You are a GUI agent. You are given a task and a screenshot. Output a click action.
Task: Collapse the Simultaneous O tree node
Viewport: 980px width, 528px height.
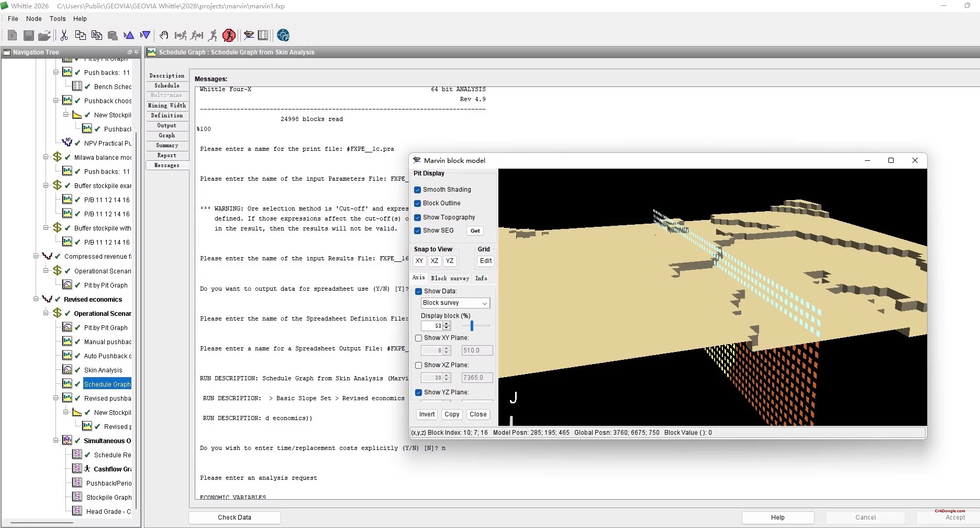coord(56,441)
